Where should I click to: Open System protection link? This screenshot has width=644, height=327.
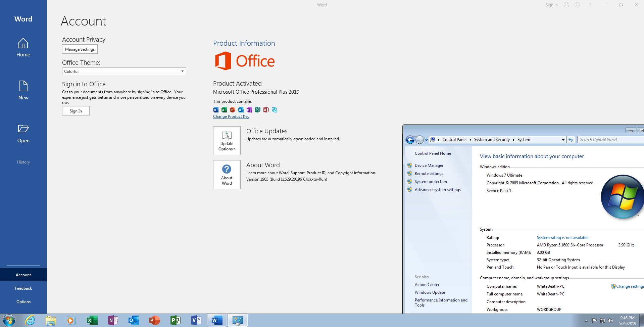(x=431, y=182)
